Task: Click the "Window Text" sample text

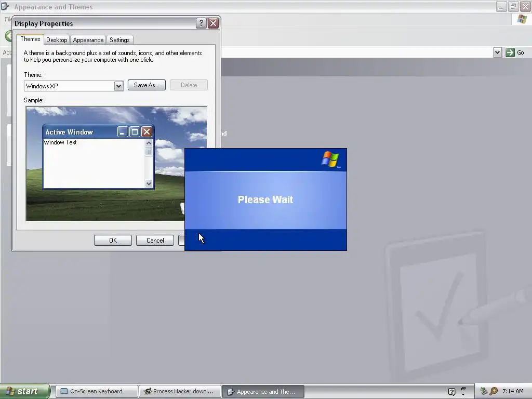Action: tap(60, 142)
